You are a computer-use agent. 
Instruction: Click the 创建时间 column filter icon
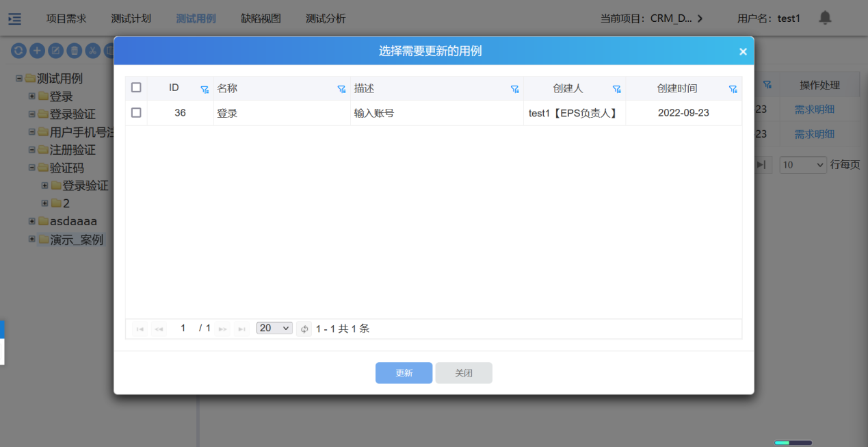point(733,89)
